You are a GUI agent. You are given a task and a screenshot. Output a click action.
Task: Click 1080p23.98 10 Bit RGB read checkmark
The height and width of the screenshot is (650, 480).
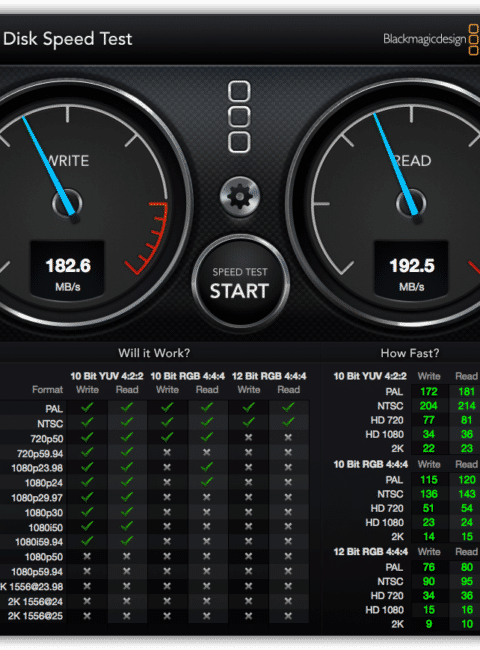point(207,467)
